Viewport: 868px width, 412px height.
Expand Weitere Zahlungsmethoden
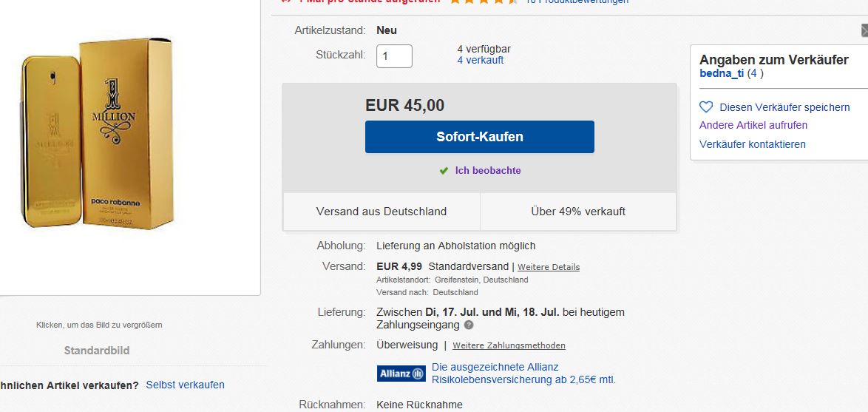click(x=509, y=345)
